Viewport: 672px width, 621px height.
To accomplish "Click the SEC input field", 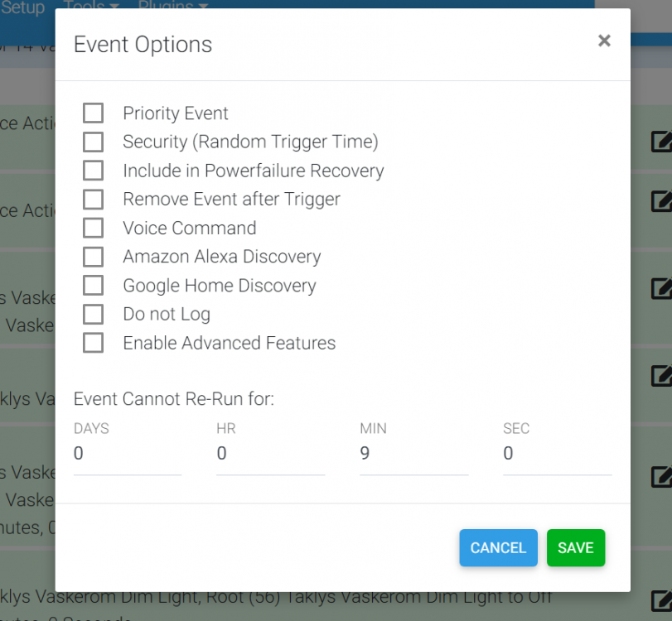I will [x=557, y=454].
